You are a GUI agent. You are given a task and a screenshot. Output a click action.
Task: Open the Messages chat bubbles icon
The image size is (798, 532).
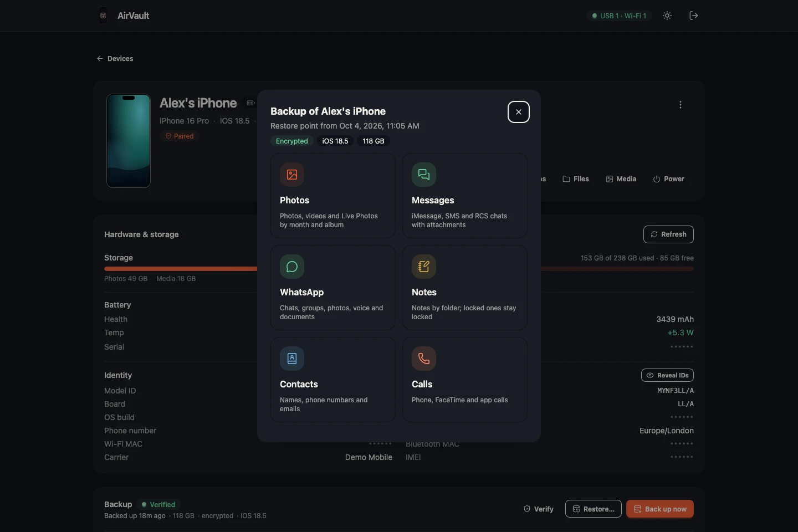click(x=424, y=175)
